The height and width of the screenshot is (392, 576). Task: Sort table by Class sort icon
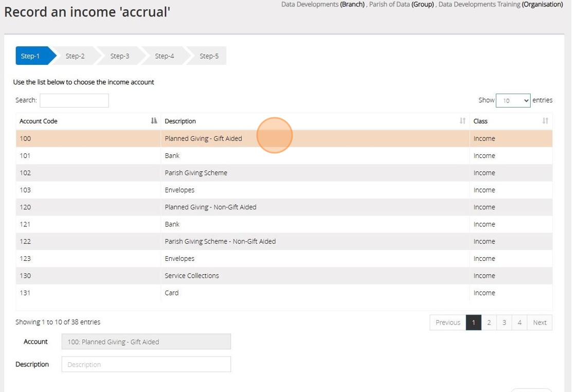[x=545, y=121]
